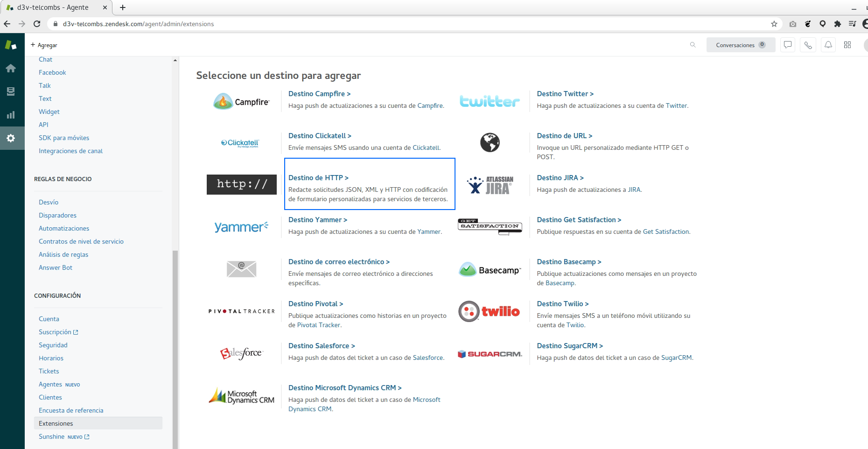Click the Yammer logo
Image resolution: width=868 pixels, height=449 pixels.
(x=241, y=227)
